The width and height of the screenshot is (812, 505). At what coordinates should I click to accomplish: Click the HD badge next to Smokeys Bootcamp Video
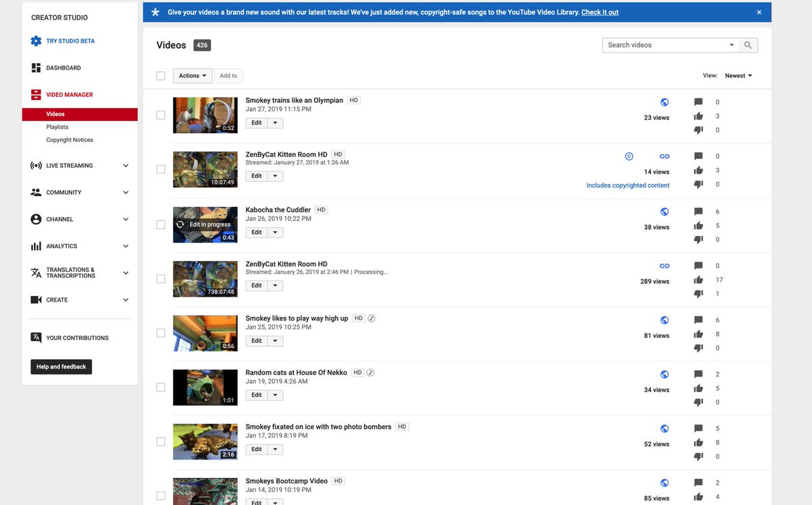(339, 481)
